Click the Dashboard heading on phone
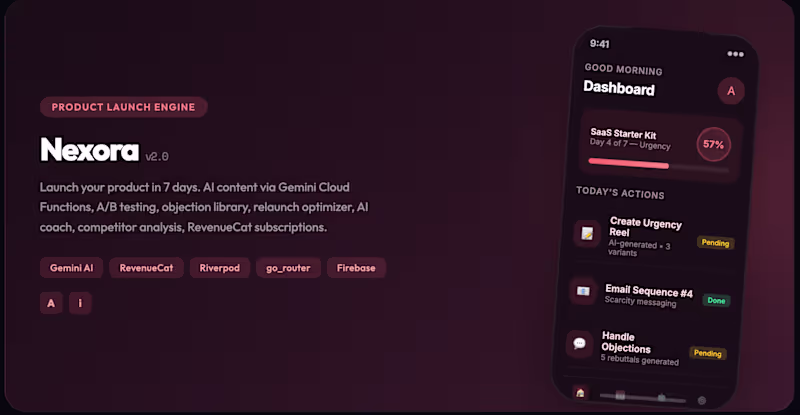Image resolution: width=800 pixels, height=415 pixels. coord(619,88)
